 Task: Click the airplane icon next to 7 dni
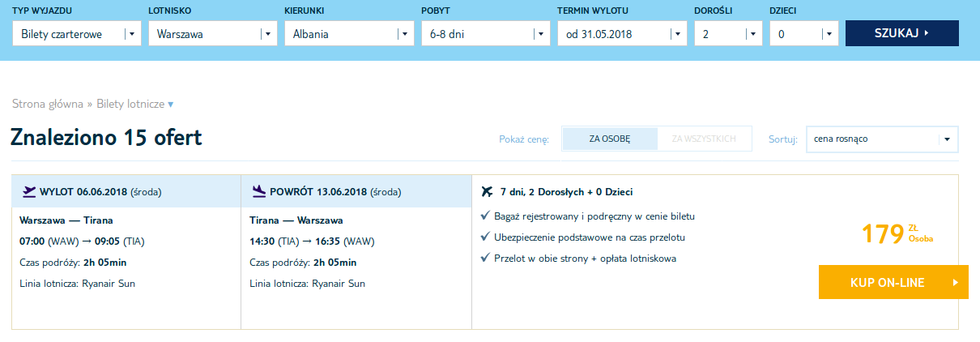coord(487,192)
